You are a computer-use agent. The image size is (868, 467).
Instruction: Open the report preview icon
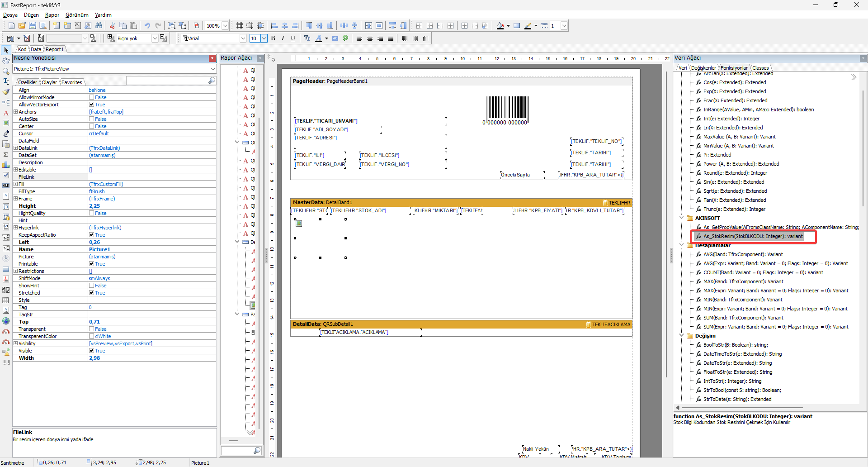pyautogui.click(x=43, y=26)
